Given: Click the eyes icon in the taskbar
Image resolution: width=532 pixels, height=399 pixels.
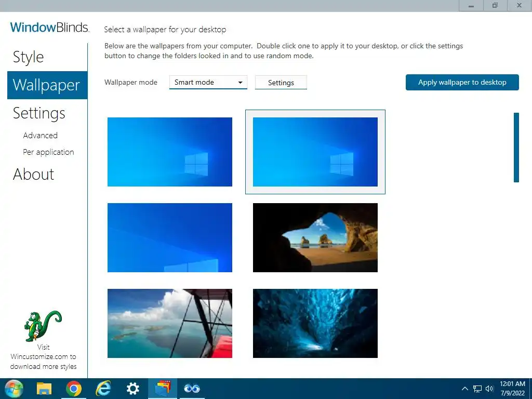Looking at the screenshot, I should point(192,389).
